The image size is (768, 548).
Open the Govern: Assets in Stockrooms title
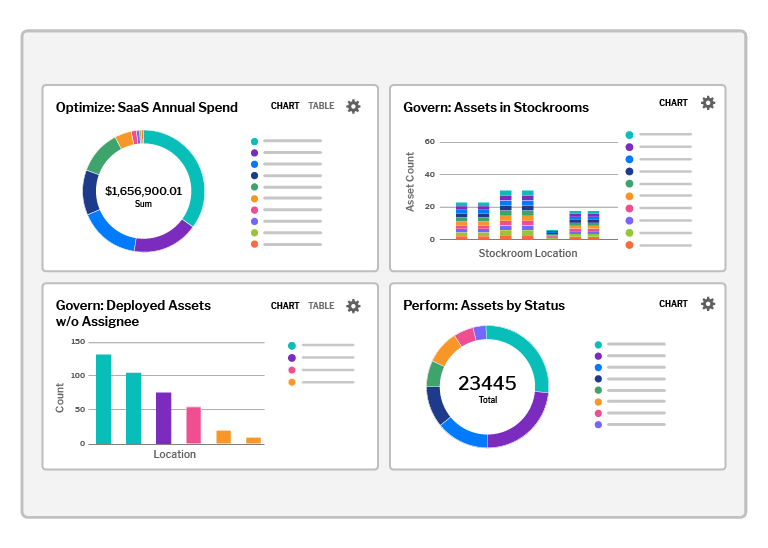[496, 107]
